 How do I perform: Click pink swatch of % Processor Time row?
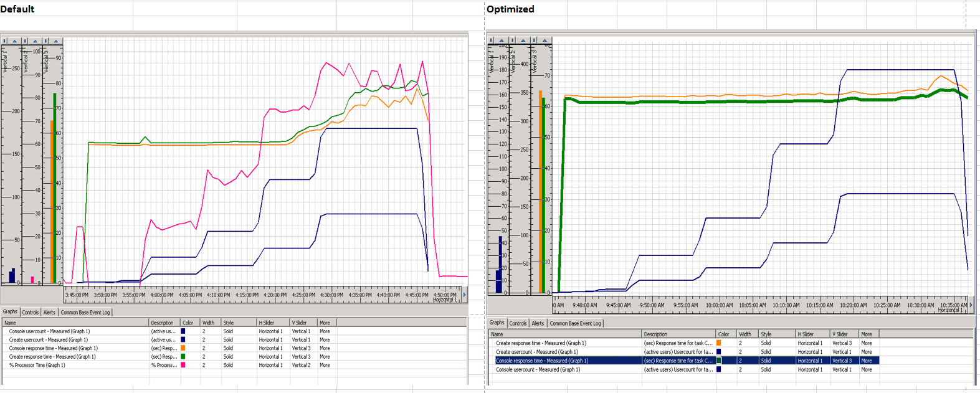pyautogui.click(x=183, y=365)
